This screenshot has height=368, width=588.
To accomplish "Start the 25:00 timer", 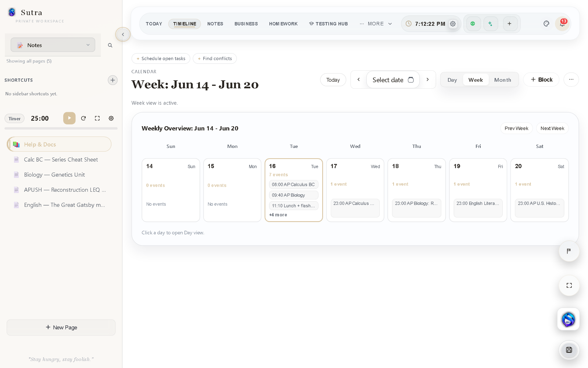I will tap(69, 118).
